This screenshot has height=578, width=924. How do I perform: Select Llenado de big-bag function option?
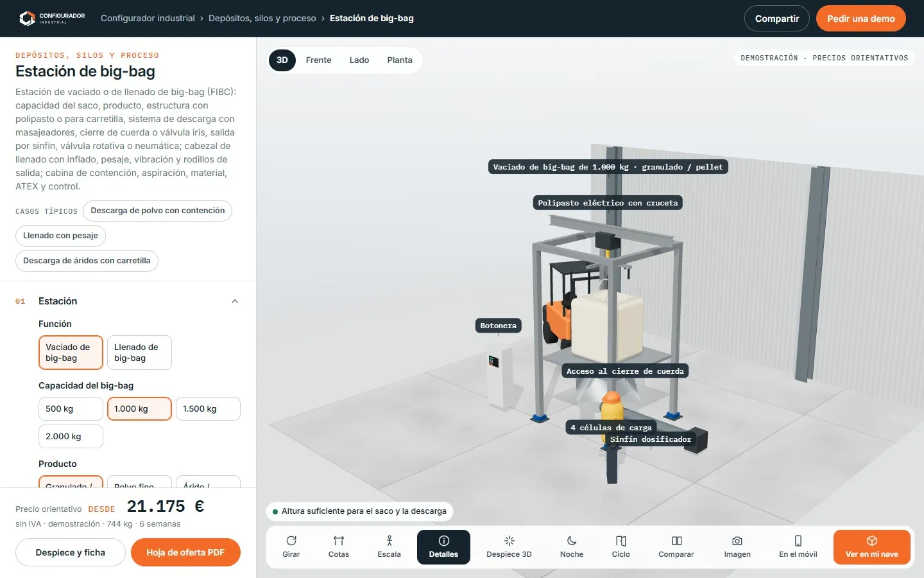coord(139,353)
